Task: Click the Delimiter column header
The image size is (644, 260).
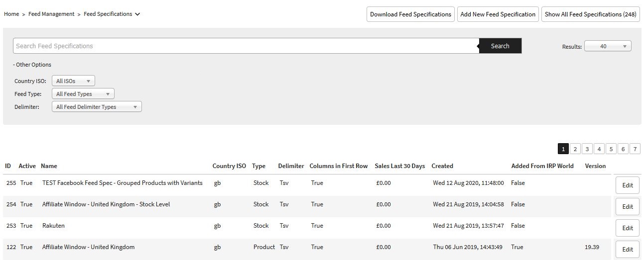Action: click(x=291, y=166)
